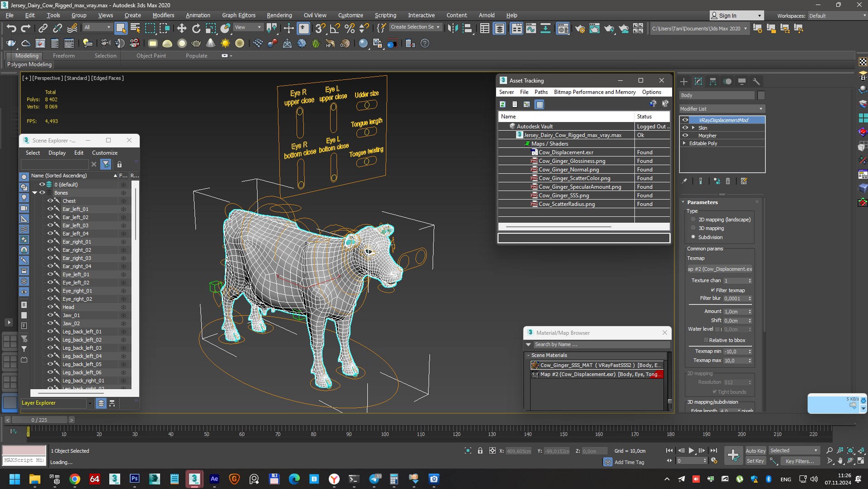Activate the Select Object tool

[x=121, y=28]
